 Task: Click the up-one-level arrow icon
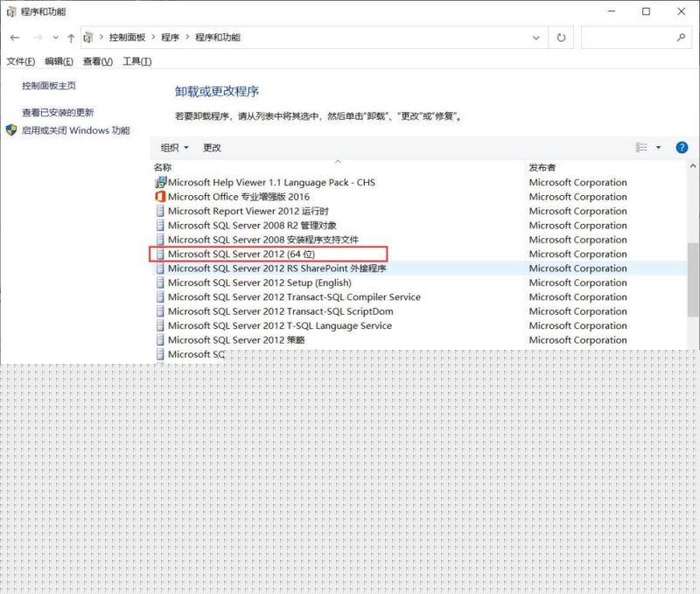(70, 38)
